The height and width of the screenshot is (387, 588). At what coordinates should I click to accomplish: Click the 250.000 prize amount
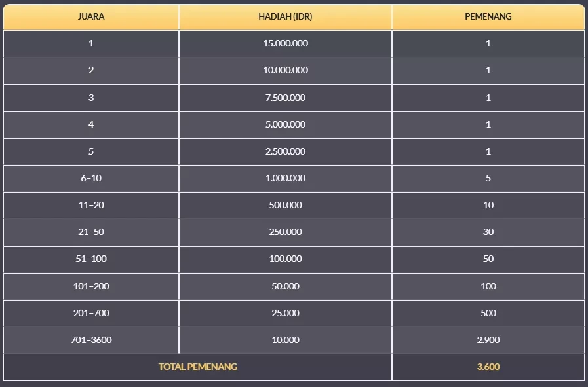click(x=285, y=232)
